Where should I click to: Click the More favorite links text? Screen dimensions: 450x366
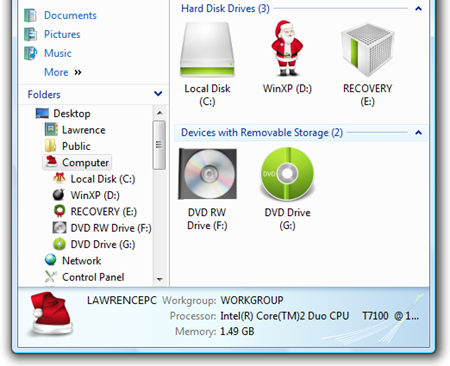[56, 72]
